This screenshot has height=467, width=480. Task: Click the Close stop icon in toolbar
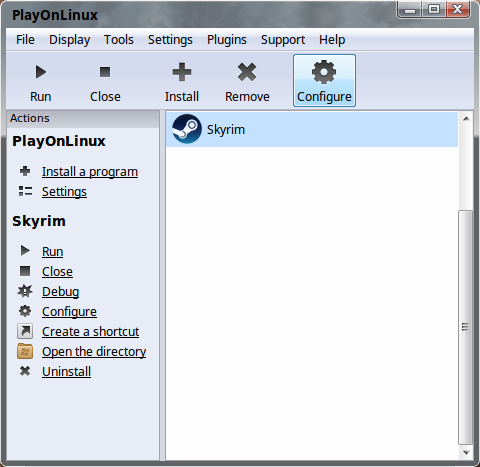105,72
